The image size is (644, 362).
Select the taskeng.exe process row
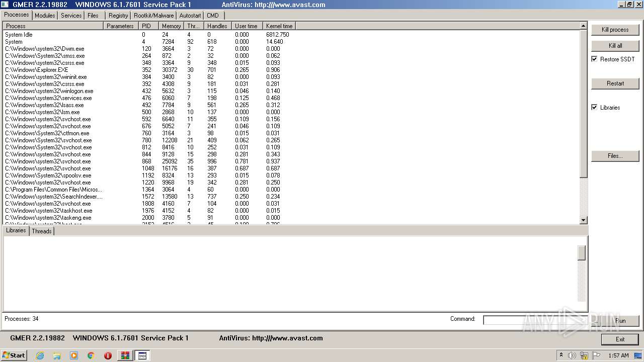pyautogui.click(x=292, y=218)
